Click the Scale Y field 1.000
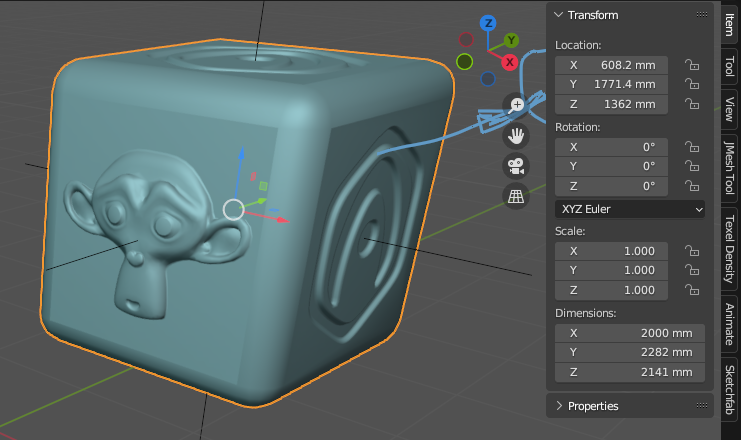This screenshot has height=440, width=741. click(611, 270)
